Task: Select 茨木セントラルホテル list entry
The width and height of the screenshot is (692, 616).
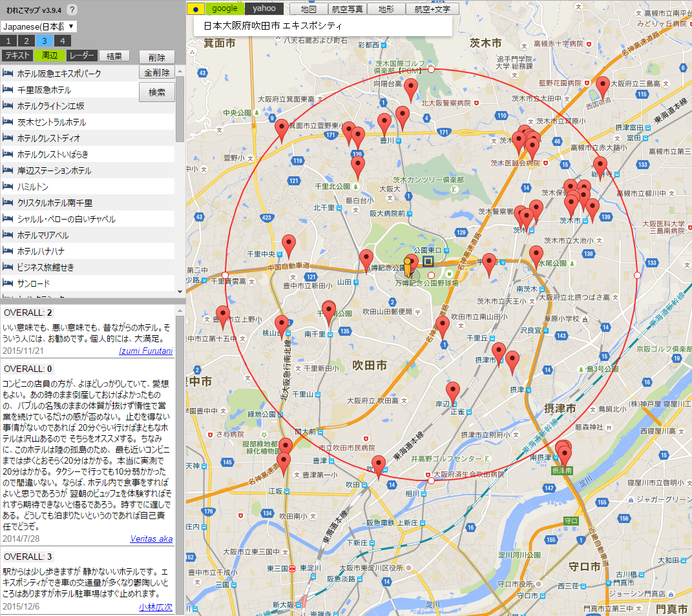Action: coord(87,122)
